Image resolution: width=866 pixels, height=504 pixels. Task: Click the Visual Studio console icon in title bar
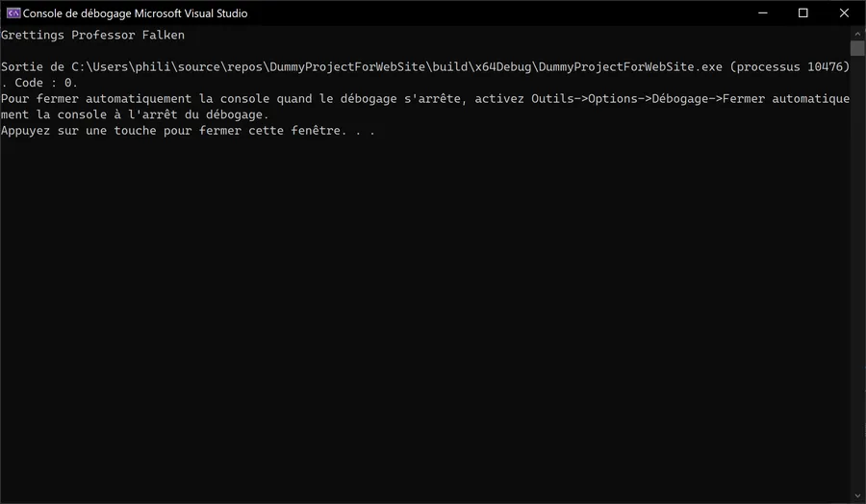[13, 13]
